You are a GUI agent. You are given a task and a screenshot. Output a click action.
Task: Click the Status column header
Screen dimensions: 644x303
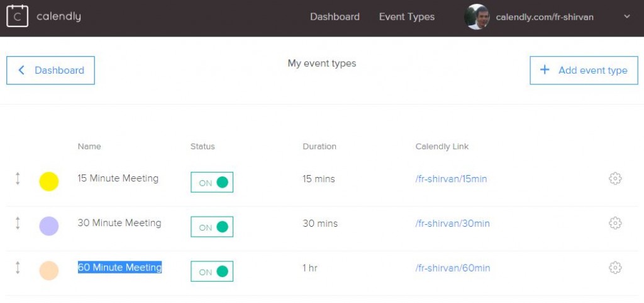203,146
